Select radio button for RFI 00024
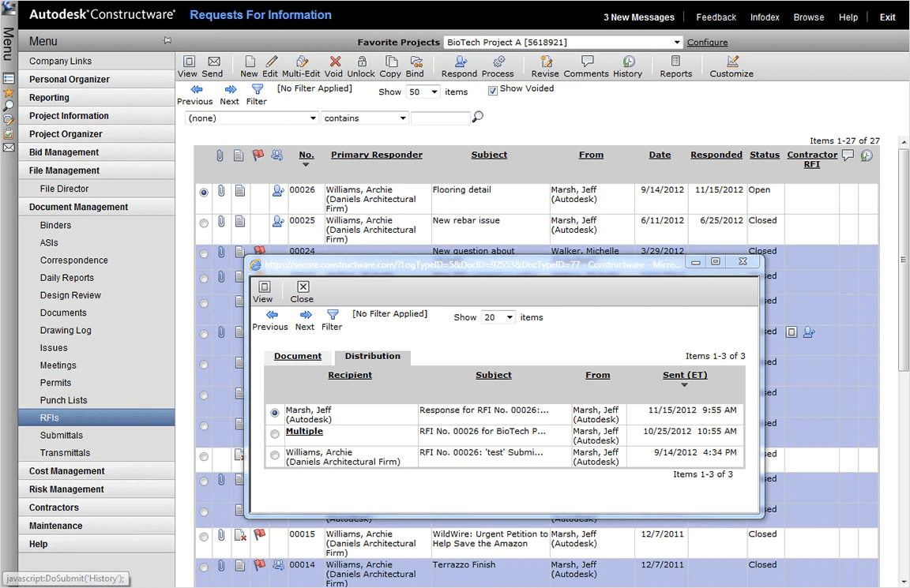 coord(204,253)
